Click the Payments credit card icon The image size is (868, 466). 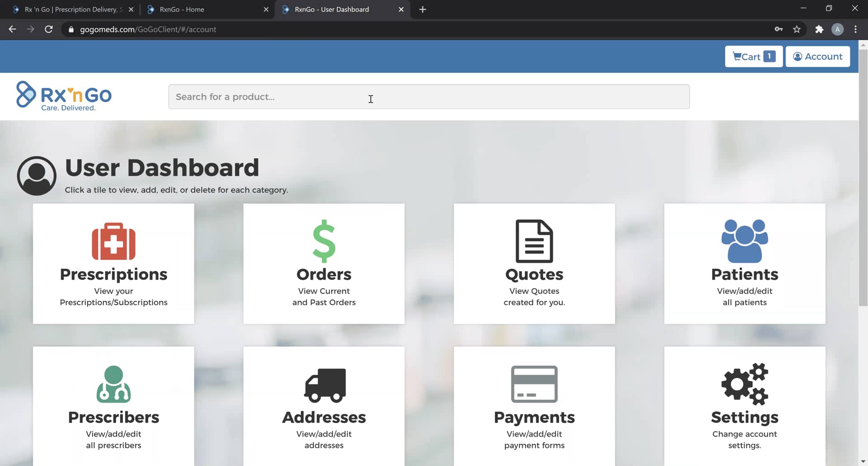coord(534,384)
